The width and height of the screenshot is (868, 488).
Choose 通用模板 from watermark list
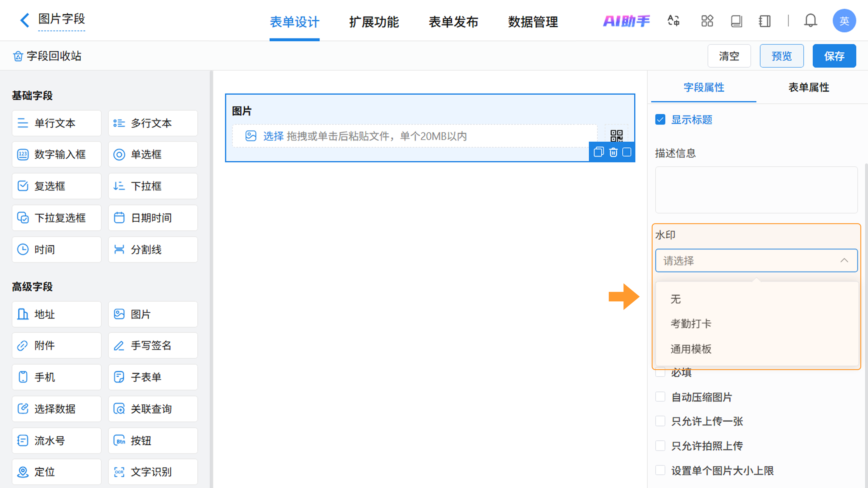691,349
